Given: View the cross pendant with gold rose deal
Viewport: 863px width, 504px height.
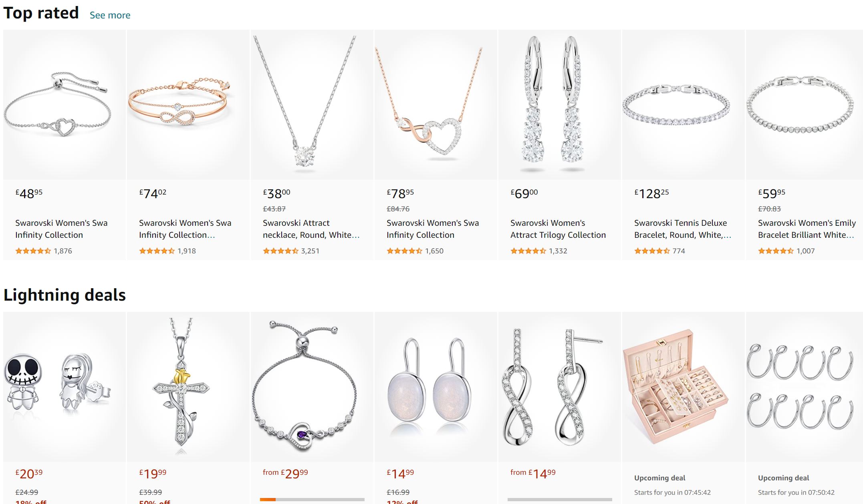Looking at the screenshot, I should pos(188,387).
